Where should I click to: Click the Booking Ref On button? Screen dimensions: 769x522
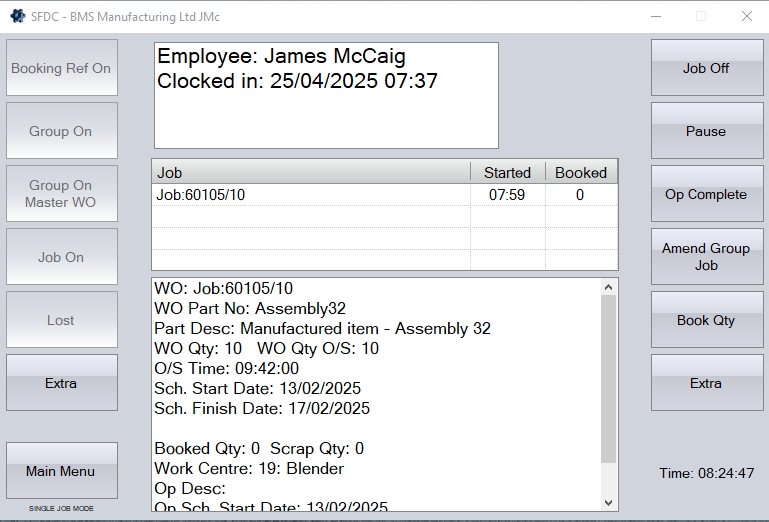pos(61,68)
